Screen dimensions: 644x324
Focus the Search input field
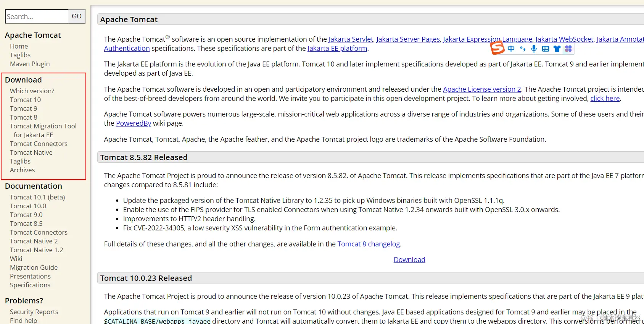pos(37,16)
